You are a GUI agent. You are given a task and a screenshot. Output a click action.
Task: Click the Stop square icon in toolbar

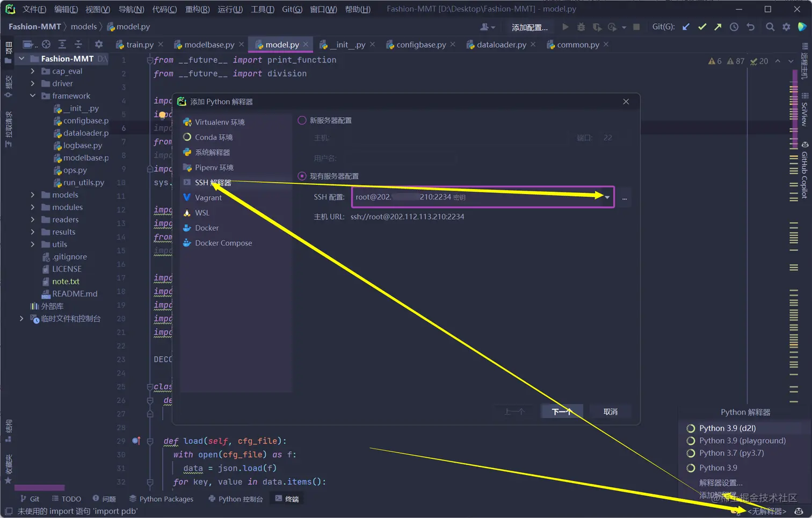pos(636,27)
